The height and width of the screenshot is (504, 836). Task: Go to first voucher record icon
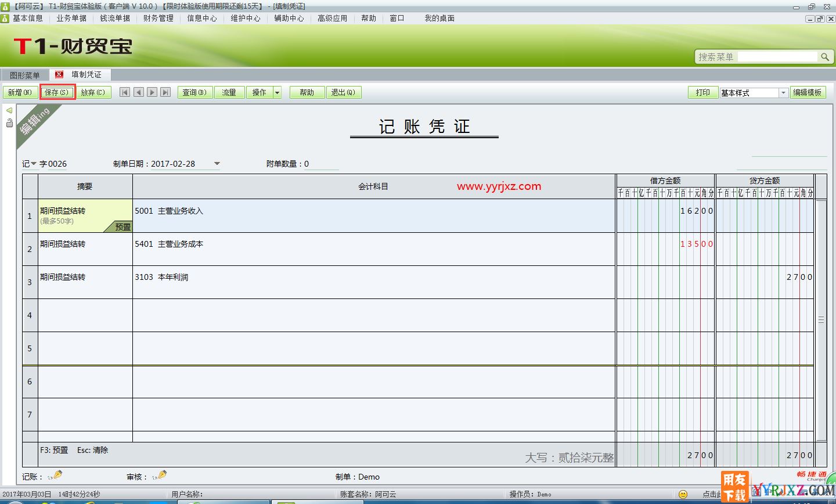coord(125,92)
